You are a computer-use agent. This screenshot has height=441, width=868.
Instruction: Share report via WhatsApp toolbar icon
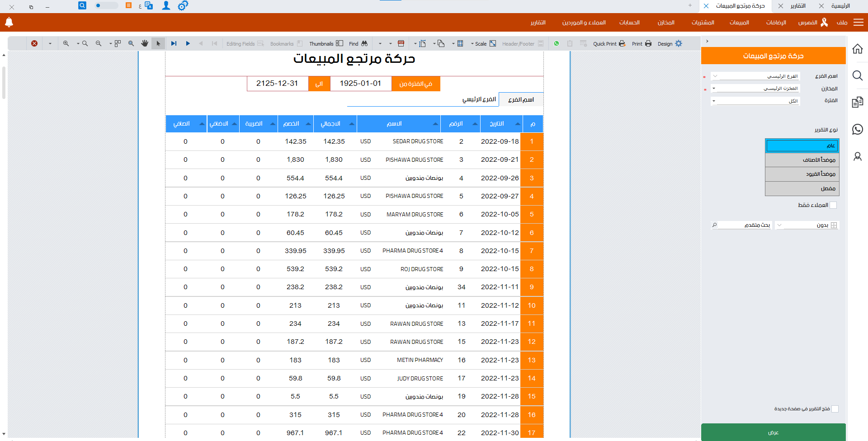[x=557, y=43]
